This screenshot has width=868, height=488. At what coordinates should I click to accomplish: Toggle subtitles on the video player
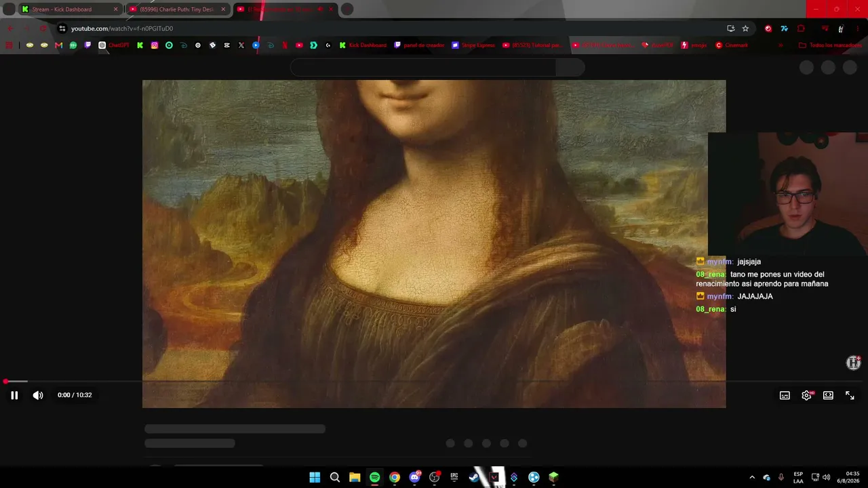click(785, 395)
